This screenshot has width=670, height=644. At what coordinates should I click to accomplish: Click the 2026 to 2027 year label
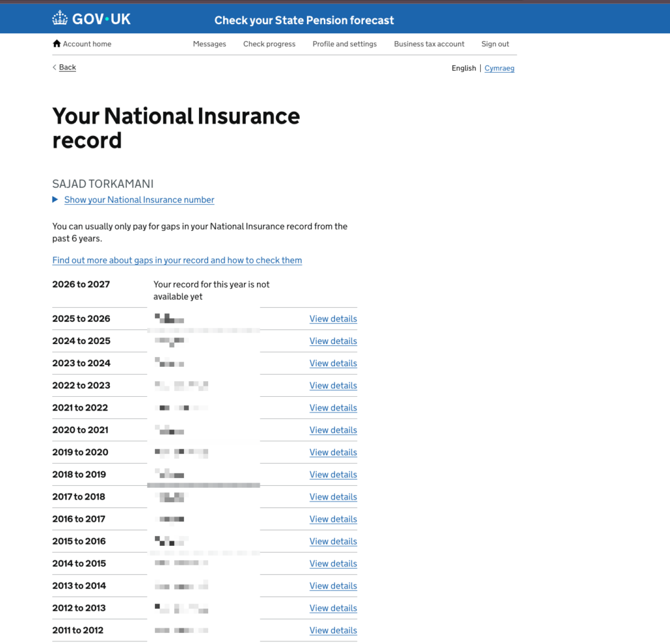tap(81, 284)
